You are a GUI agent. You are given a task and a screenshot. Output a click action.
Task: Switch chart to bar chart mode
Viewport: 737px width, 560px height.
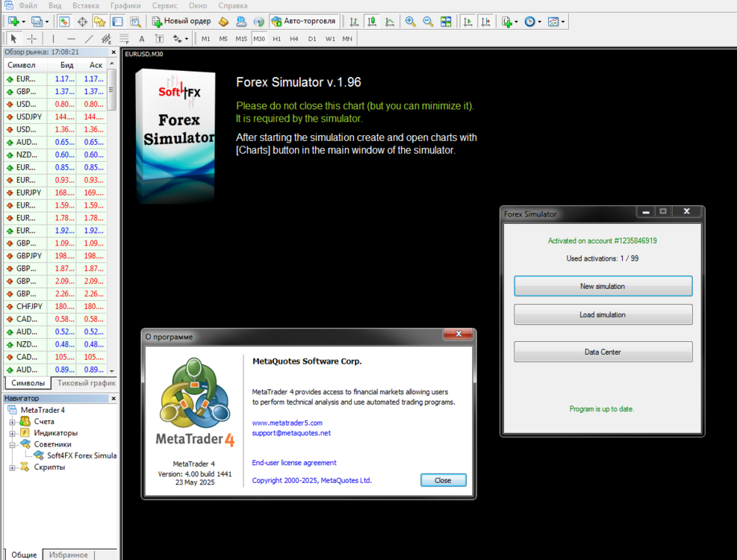click(355, 22)
